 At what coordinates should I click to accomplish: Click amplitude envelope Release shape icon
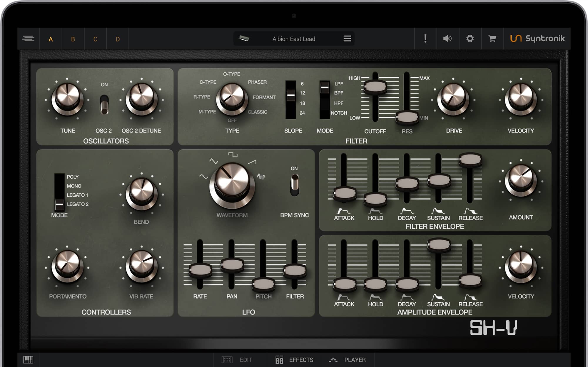(470, 297)
